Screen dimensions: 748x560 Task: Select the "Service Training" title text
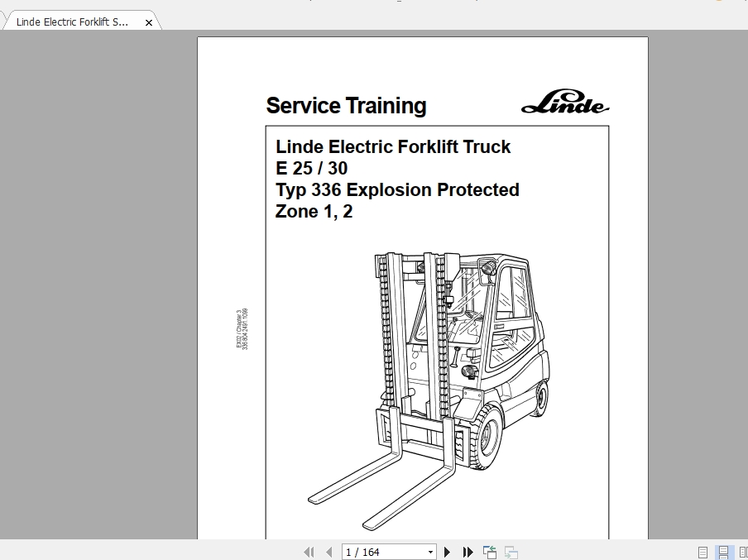click(x=345, y=106)
